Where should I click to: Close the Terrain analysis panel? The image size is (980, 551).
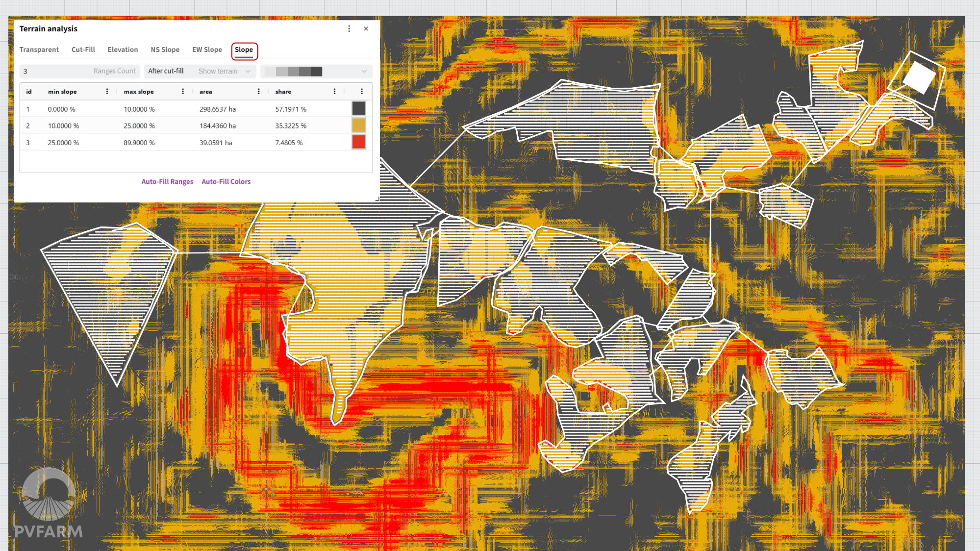[x=366, y=29]
